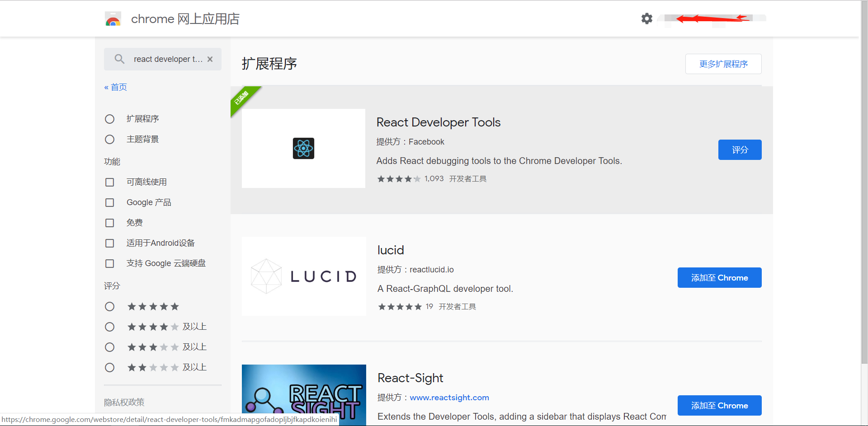Image resolution: width=868 pixels, height=426 pixels.
Task: Click the star rating of React Developer Tools
Action: point(399,179)
